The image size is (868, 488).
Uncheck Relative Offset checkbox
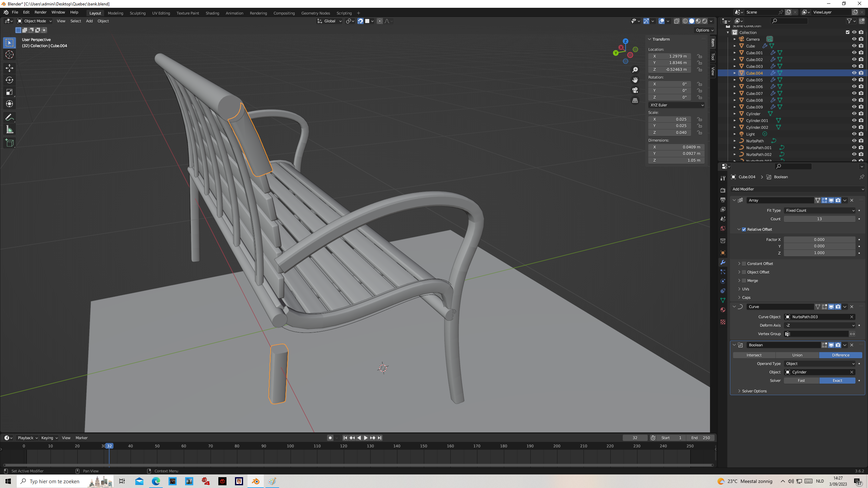pyautogui.click(x=744, y=229)
